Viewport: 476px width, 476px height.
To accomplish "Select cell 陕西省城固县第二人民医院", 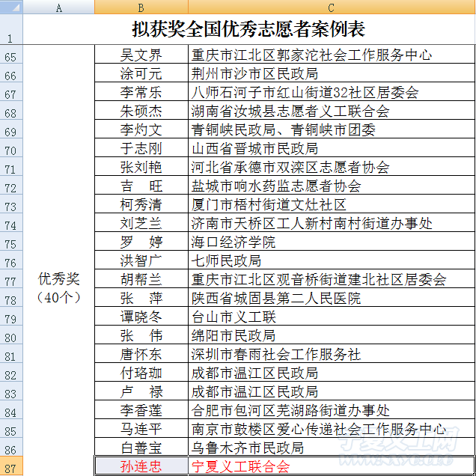I will coord(332,298).
